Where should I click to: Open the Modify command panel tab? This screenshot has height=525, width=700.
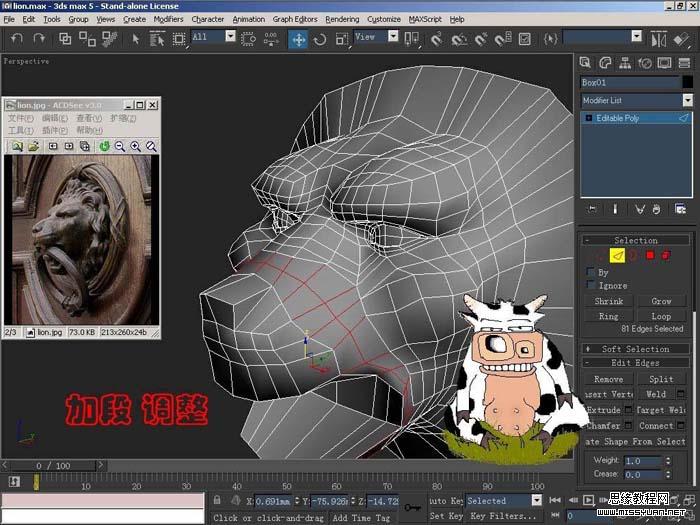605,63
